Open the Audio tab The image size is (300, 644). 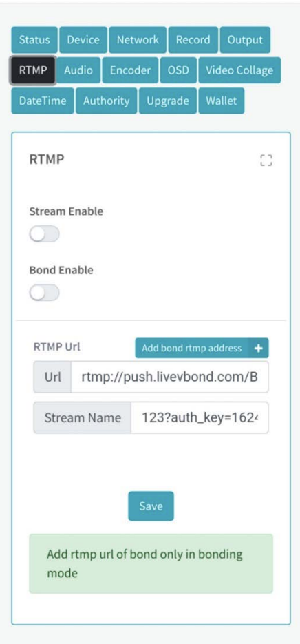click(78, 70)
